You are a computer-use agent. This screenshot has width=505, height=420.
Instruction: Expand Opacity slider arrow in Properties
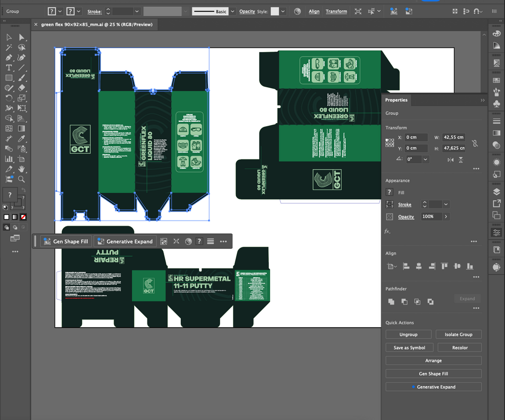(x=446, y=217)
